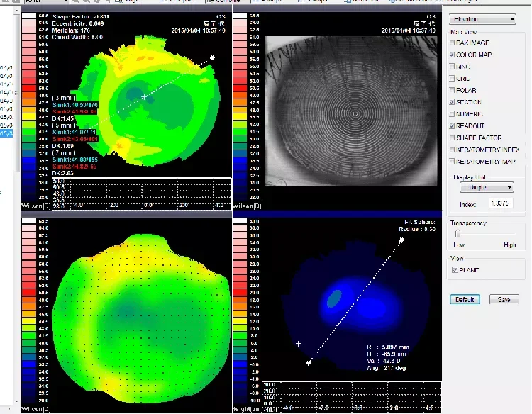
Task: Toggle the READOUT checkbox off
Action: click(453, 125)
